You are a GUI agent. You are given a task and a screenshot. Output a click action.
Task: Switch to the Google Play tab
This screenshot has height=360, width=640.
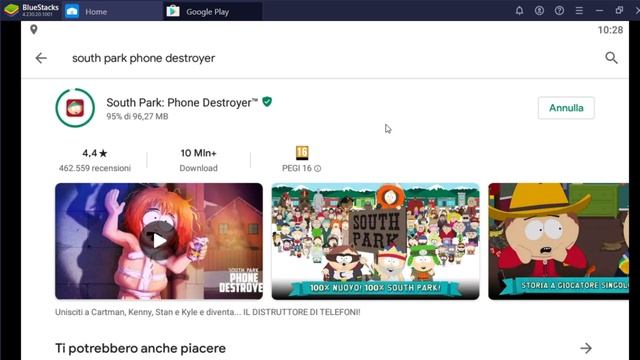tap(213, 11)
